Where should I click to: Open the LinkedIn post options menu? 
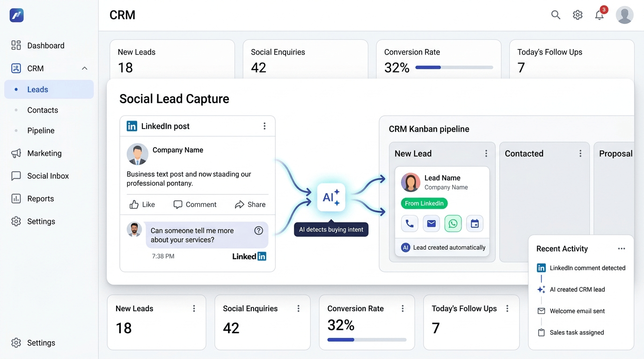tap(264, 126)
